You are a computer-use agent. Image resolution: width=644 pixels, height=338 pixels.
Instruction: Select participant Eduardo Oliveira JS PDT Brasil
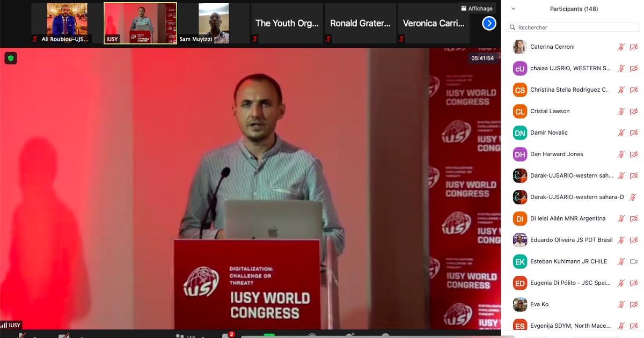(573, 240)
